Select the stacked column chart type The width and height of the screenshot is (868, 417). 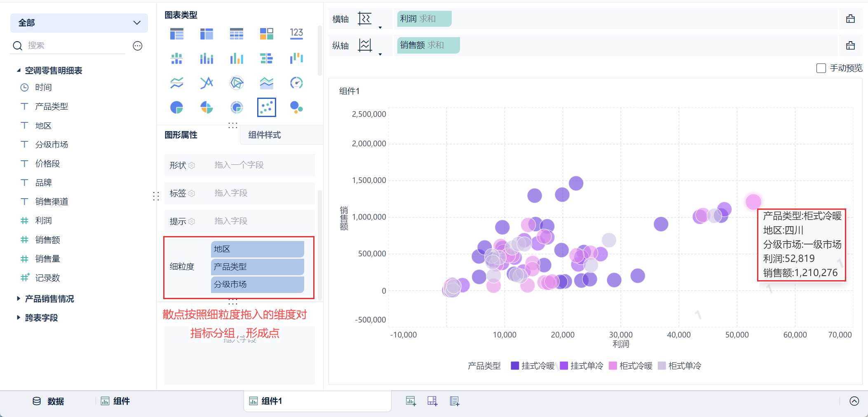coord(206,59)
